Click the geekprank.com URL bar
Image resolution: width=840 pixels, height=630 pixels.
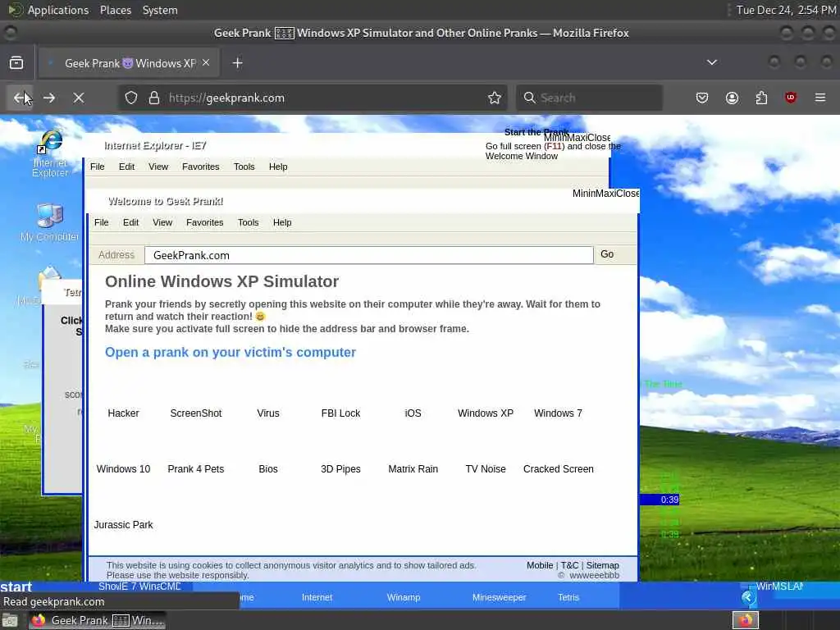pyautogui.click(x=311, y=98)
